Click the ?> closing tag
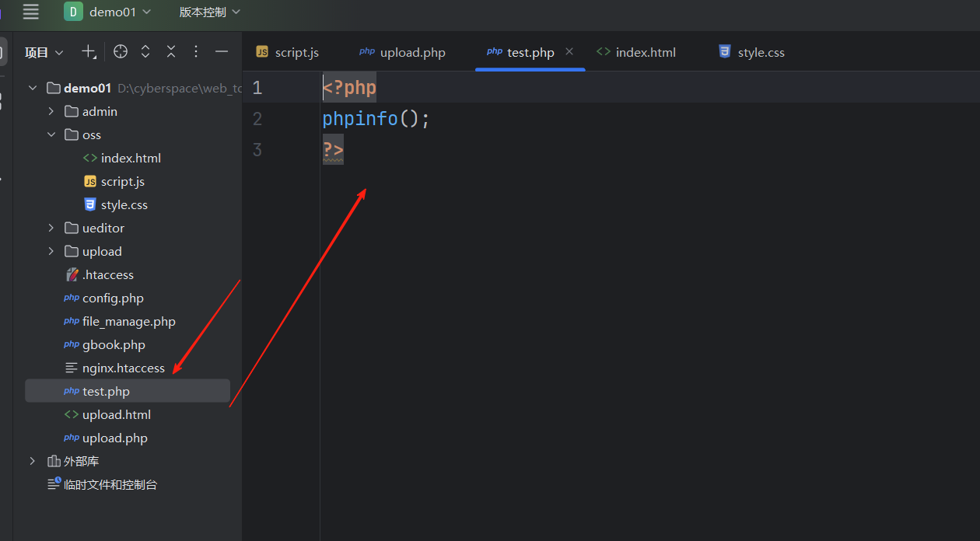 click(333, 150)
